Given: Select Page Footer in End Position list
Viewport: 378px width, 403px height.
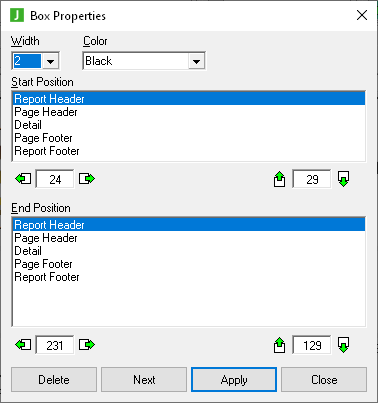Looking at the screenshot, I should 189,264.
